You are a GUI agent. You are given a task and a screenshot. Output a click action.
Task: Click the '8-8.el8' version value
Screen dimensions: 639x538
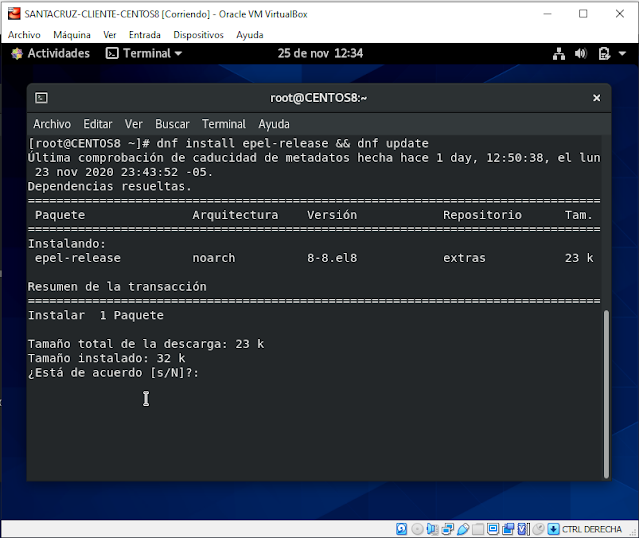tap(332, 258)
